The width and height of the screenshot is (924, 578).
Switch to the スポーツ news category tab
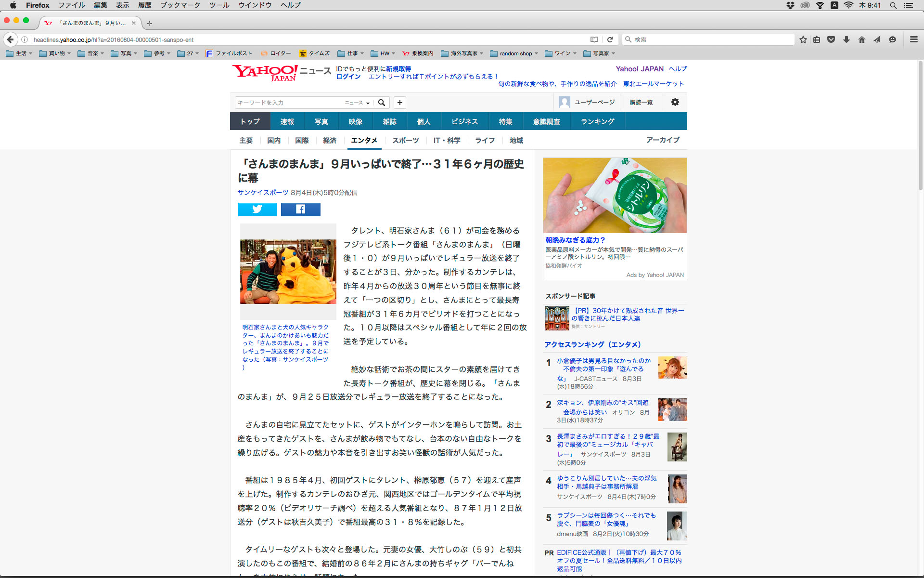(405, 140)
